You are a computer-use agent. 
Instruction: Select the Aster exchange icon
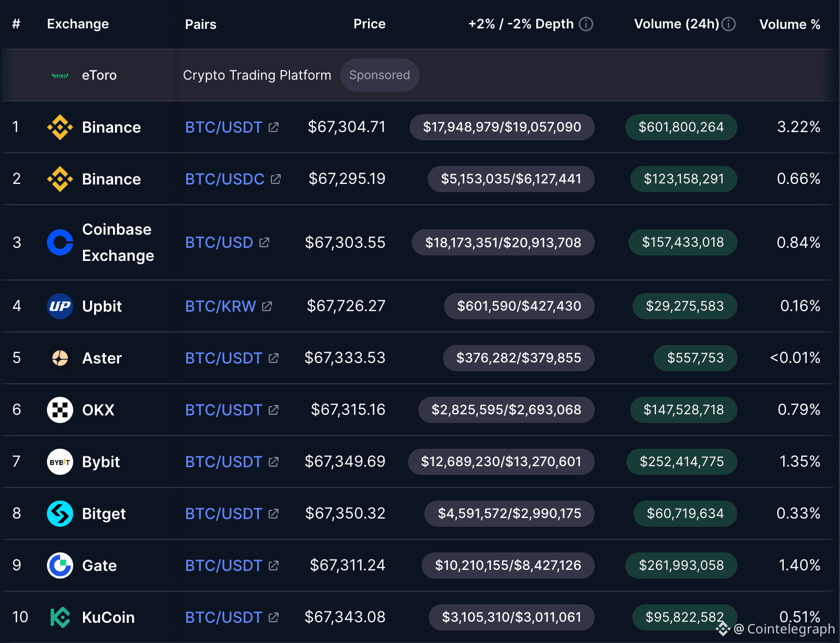[x=60, y=358]
